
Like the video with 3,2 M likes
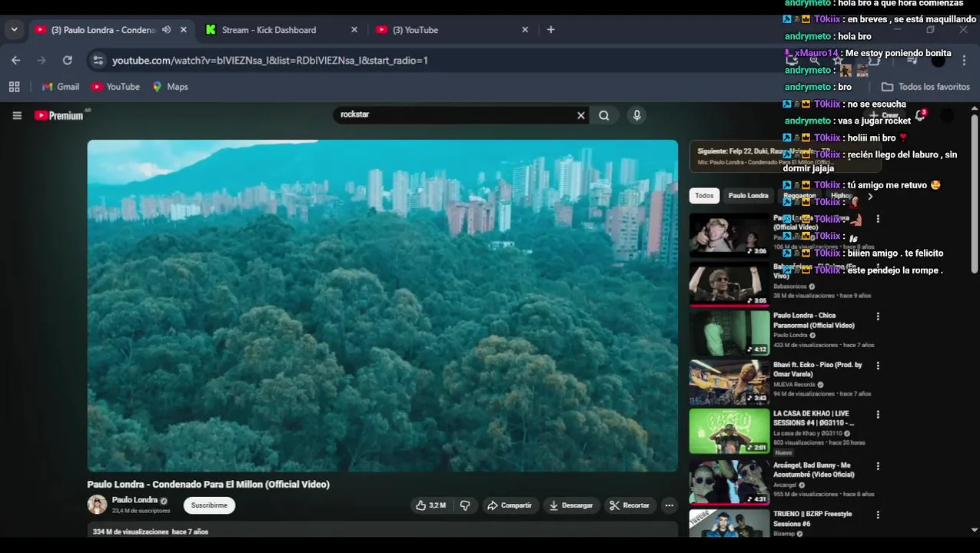430,505
